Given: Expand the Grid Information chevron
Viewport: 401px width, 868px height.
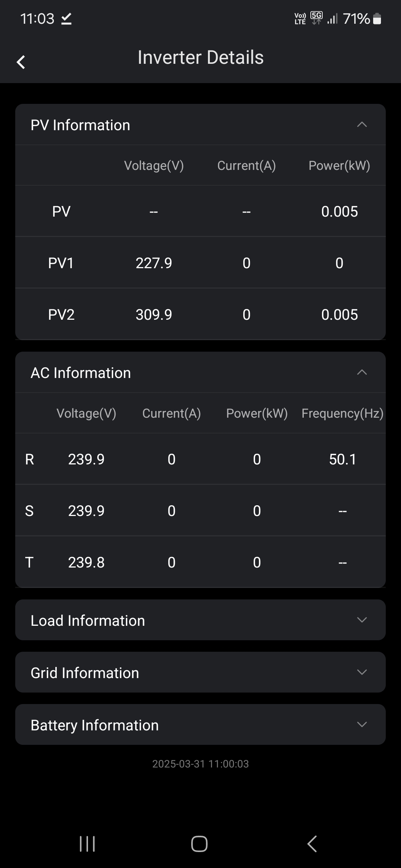Looking at the screenshot, I should pos(362,672).
